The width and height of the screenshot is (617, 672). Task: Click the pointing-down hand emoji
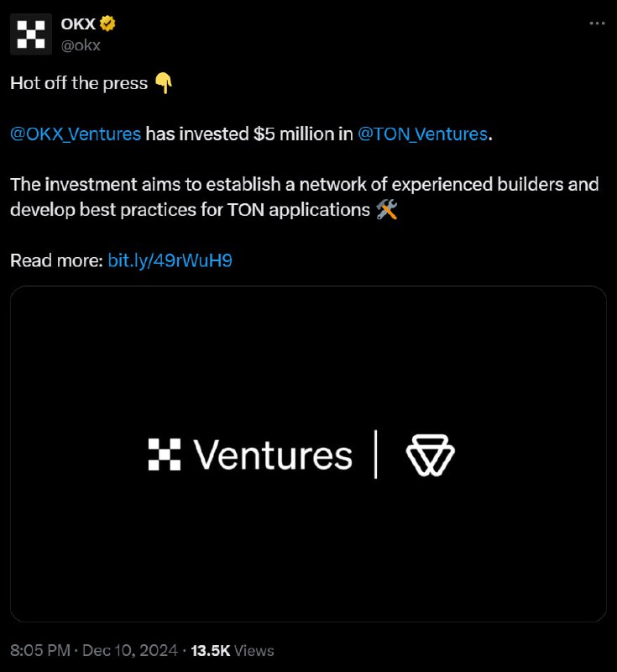(163, 83)
